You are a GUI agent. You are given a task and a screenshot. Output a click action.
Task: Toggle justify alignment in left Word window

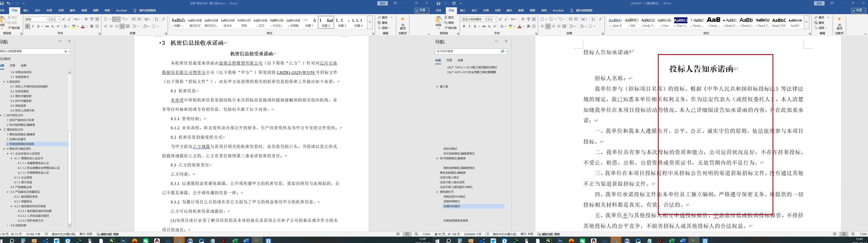click(x=122, y=26)
